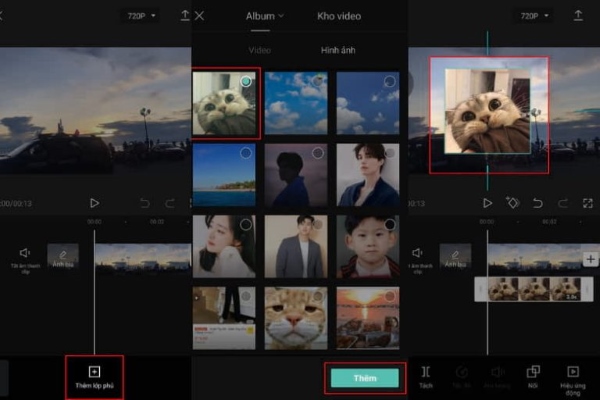Switch to the Video tab
Image resolution: width=600 pixels, height=400 pixels.
point(259,50)
